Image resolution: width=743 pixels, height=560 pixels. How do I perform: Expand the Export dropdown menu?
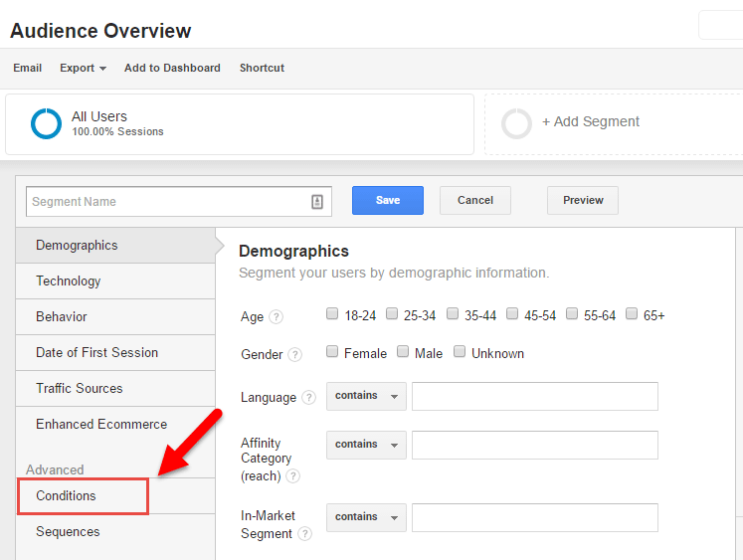tap(83, 68)
